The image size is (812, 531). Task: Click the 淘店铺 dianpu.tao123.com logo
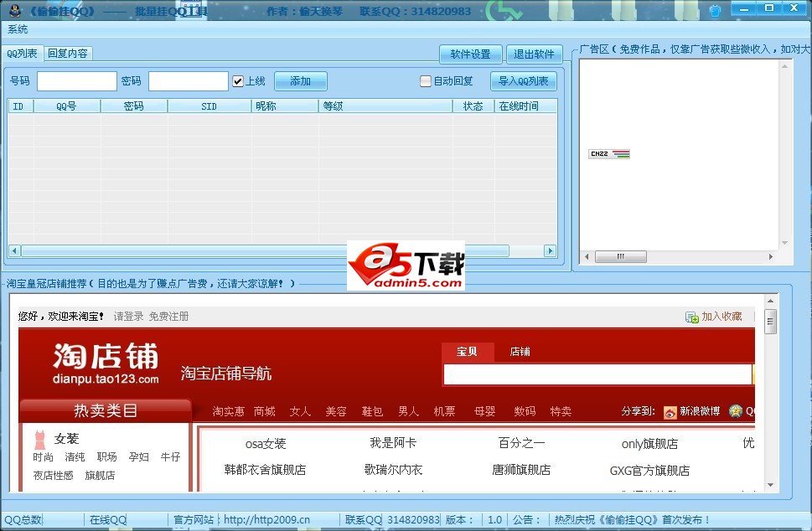(106, 363)
